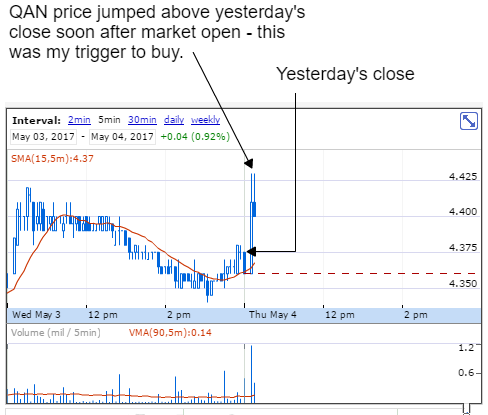Click the Thu May 4 timeline marker
The width and height of the screenshot is (488, 415).
[272, 315]
